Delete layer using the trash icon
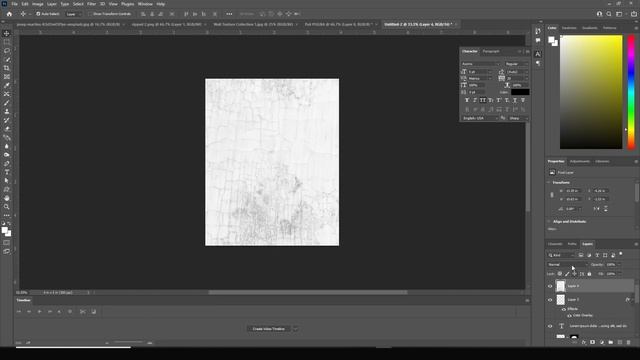The width and height of the screenshot is (640, 360). point(629,342)
